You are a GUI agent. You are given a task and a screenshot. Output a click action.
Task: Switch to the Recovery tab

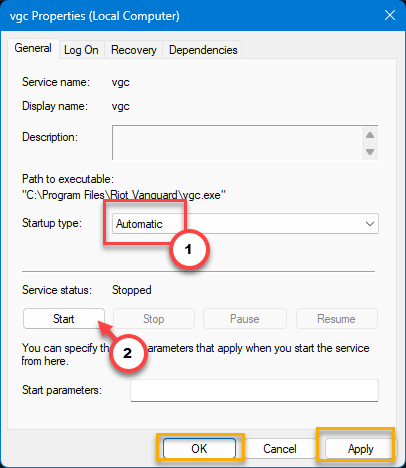click(134, 50)
